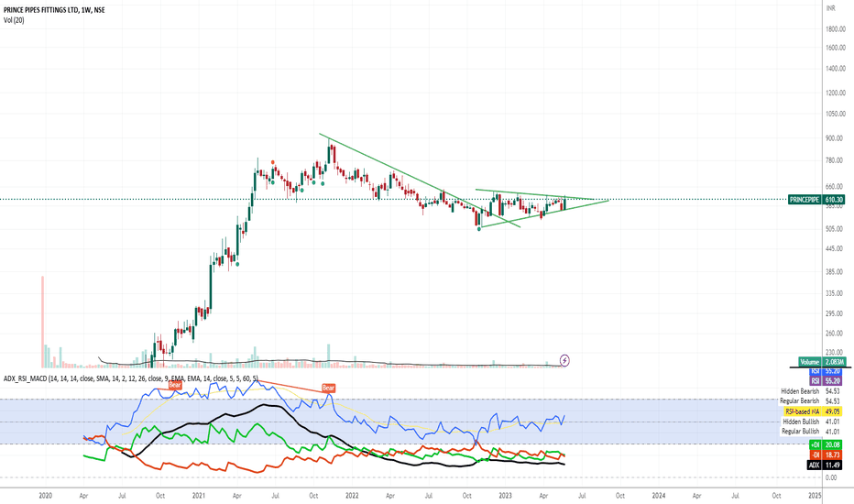The width and height of the screenshot is (854, 504).
Task: Click the purple lightning event icon
Action: click(x=564, y=360)
